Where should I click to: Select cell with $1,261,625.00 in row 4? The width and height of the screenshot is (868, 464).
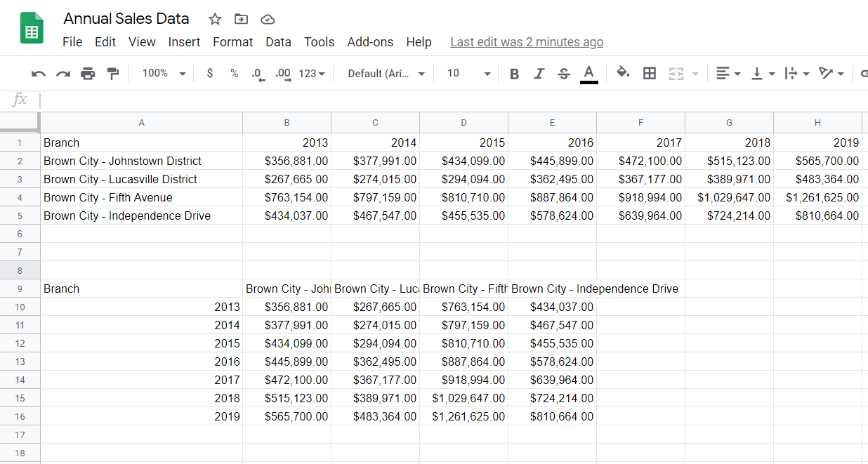coord(817,197)
